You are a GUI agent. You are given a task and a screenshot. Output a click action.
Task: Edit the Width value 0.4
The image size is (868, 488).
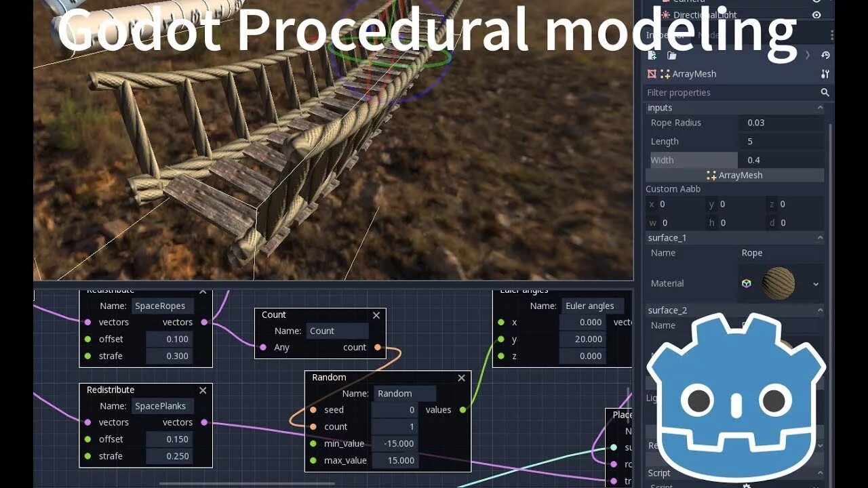781,160
